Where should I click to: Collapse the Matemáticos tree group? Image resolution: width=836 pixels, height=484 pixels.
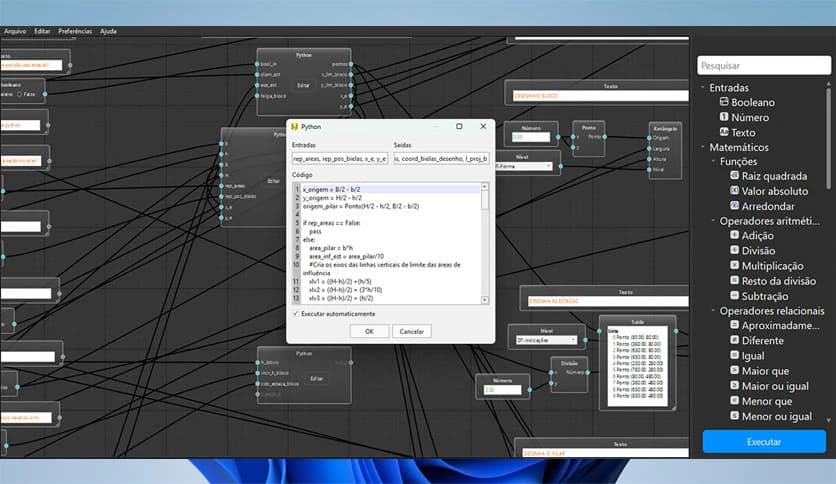(703, 147)
